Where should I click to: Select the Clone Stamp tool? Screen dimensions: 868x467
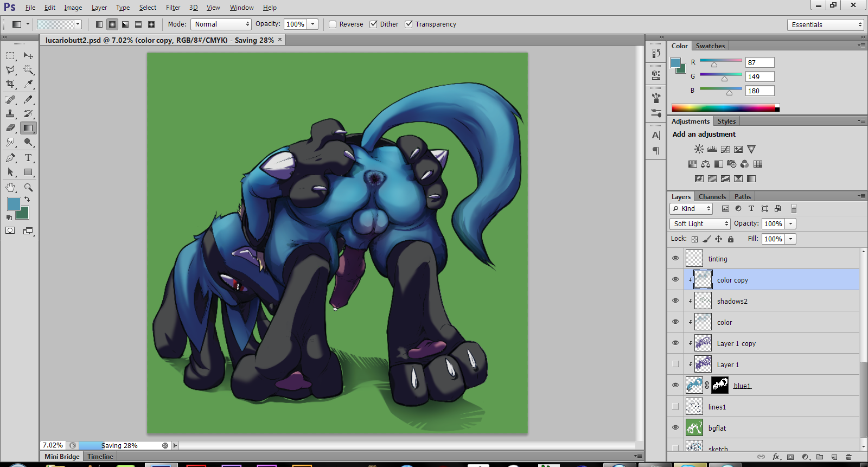10,114
